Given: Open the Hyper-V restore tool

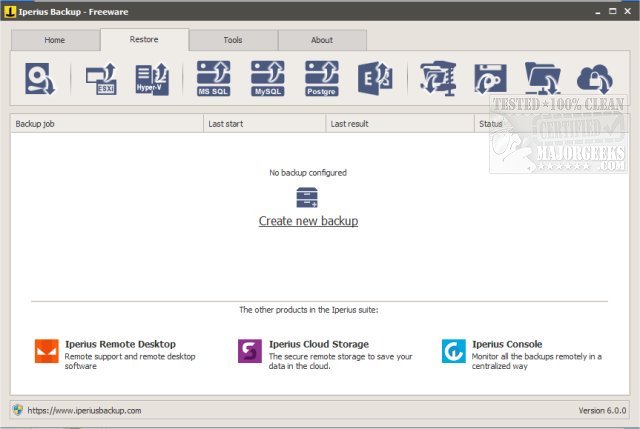Looking at the screenshot, I should point(152,79).
